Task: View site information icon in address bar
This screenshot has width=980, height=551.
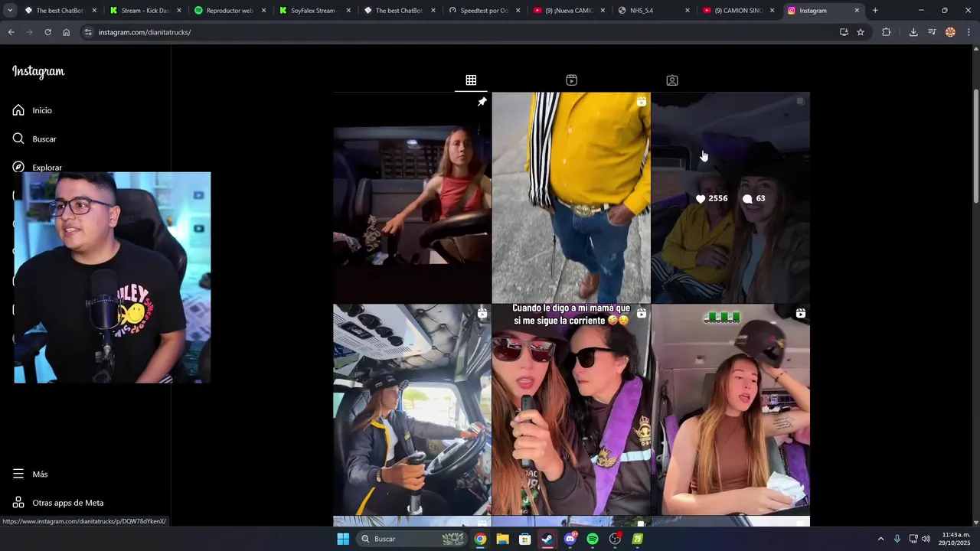Action: pos(88,32)
